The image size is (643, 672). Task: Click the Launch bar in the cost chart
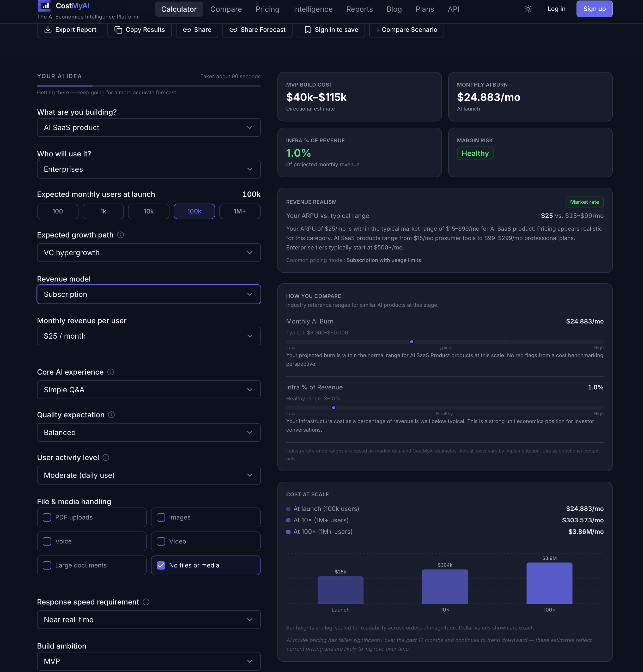340,590
